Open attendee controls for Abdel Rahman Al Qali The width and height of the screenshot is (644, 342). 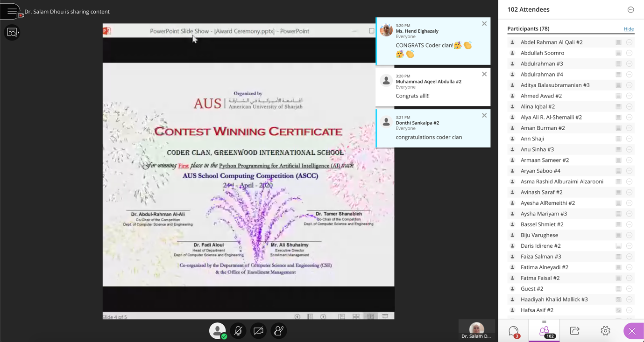[629, 42]
